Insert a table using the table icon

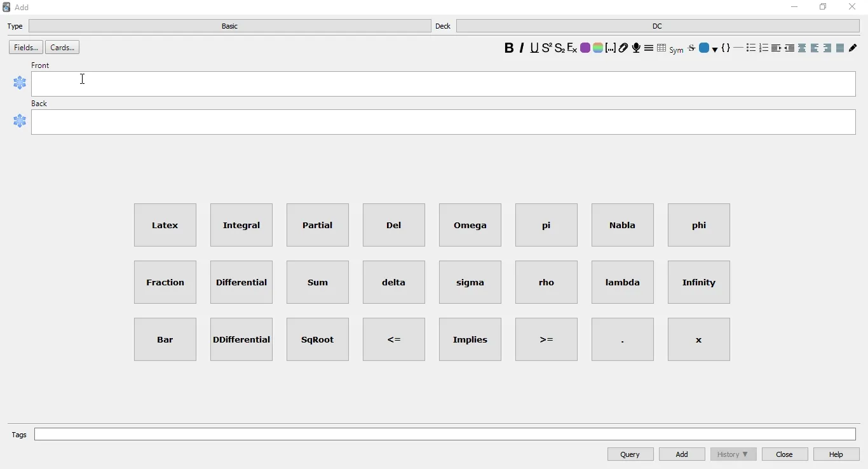663,48
